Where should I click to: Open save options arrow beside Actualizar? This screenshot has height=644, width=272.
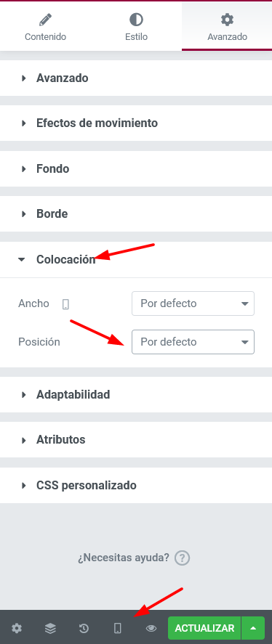(x=253, y=628)
